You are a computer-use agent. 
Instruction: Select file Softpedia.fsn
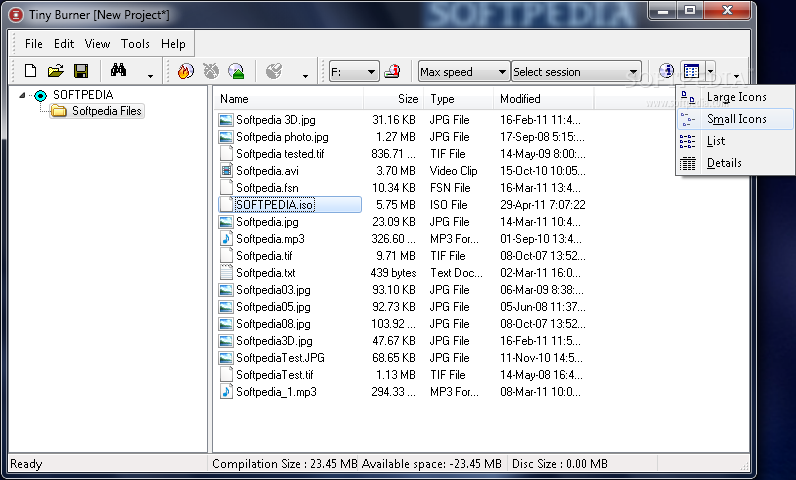tap(267, 188)
